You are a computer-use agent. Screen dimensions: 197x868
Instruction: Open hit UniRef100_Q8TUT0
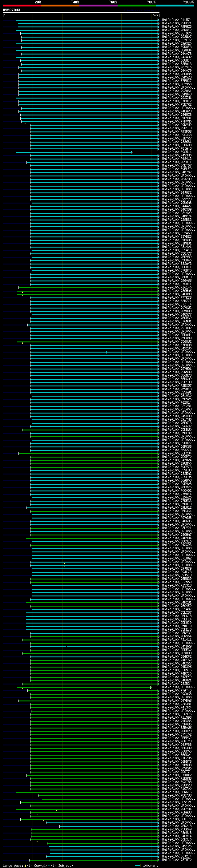177,860
